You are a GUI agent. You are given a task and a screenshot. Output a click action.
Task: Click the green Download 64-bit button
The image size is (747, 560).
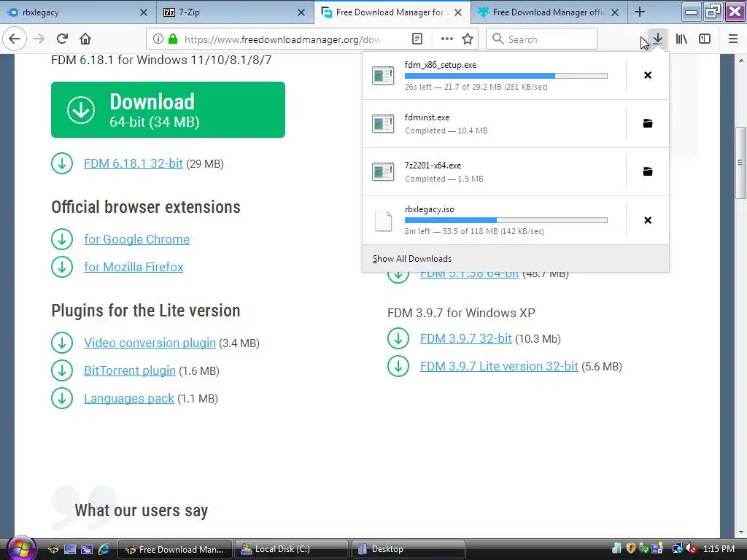[169, 109]
